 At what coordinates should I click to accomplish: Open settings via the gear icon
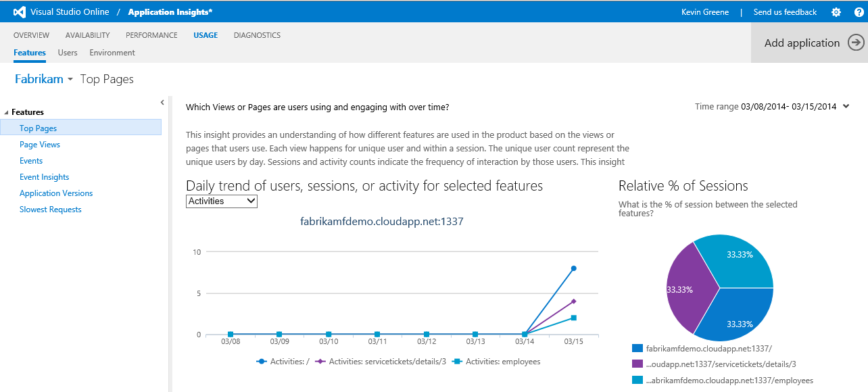click(836, 11)
